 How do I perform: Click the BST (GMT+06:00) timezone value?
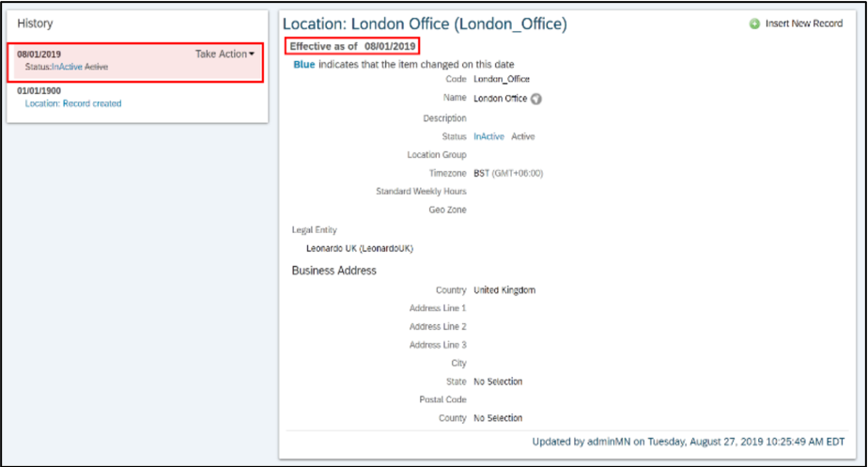pyautogui.click(x=508, y=174)
